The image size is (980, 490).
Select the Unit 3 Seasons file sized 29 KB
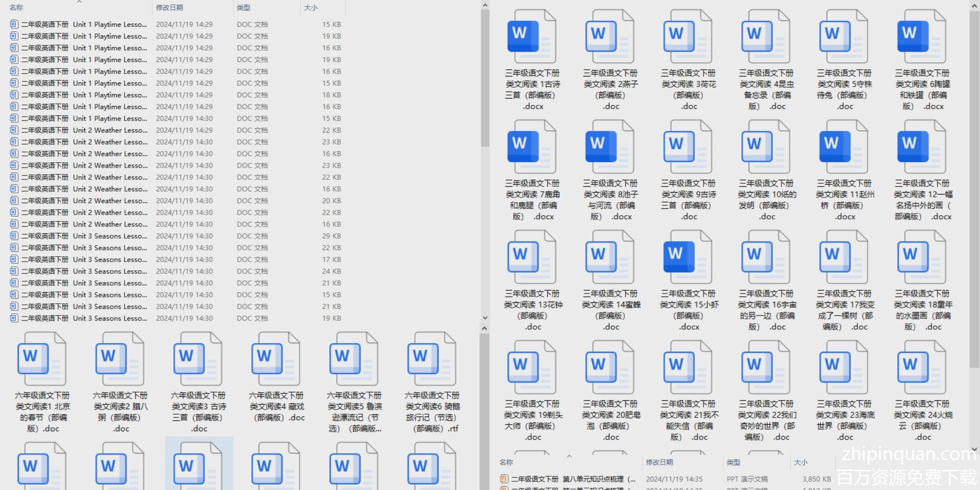coord(83,236)
